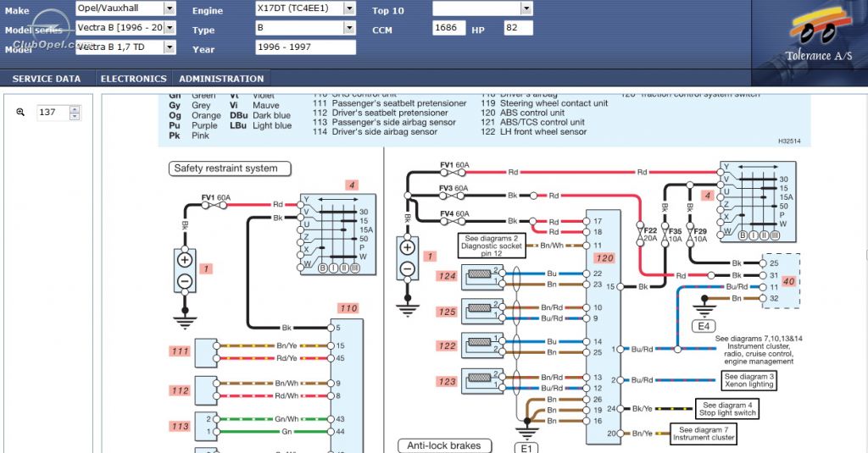Click legend entry 122 LH front wheel sensor
Viewport: 868px width, 453px height.
pyautogui.click(x=534, y=131)
